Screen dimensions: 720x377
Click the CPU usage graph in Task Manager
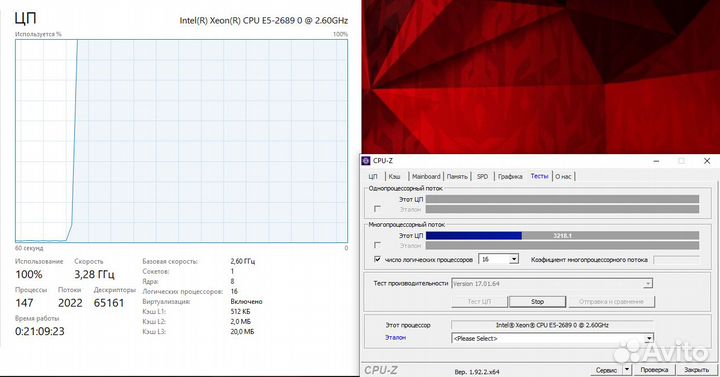[x=181, y=141]
